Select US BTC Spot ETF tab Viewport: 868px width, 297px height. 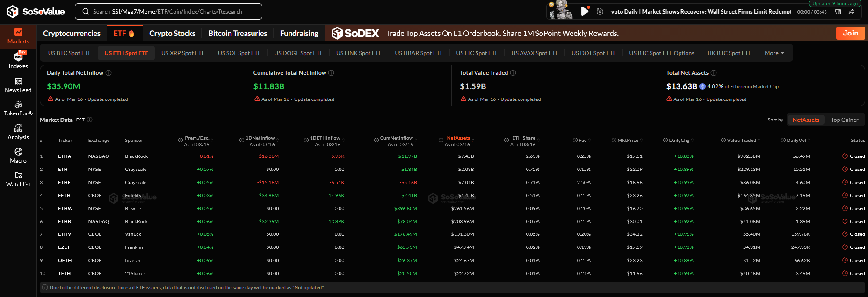click(x=70, y=53)
